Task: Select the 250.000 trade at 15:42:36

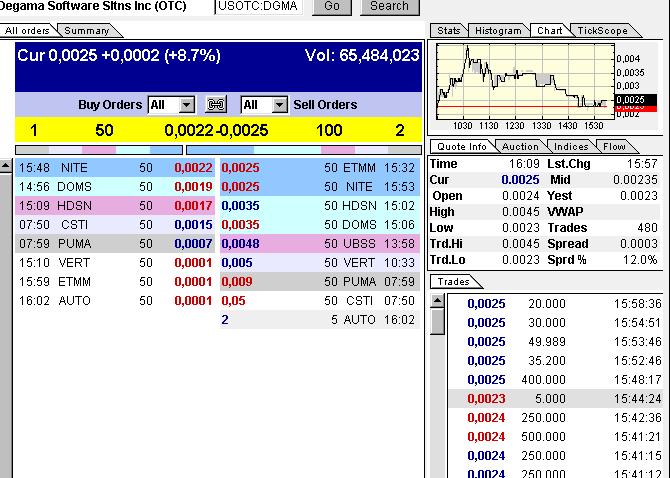Action: tap(555, 418)
